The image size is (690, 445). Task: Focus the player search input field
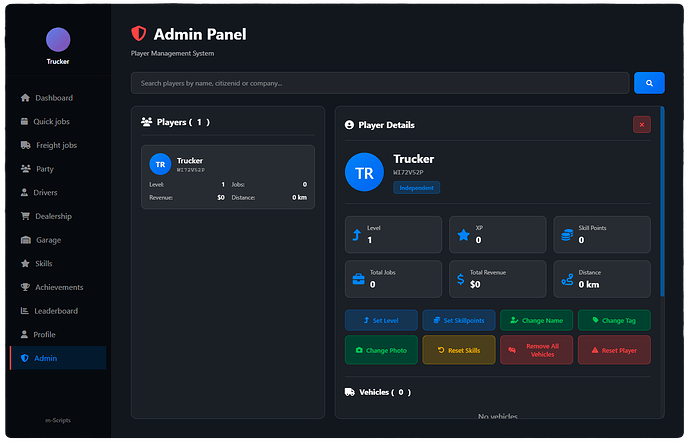(378, 83)
